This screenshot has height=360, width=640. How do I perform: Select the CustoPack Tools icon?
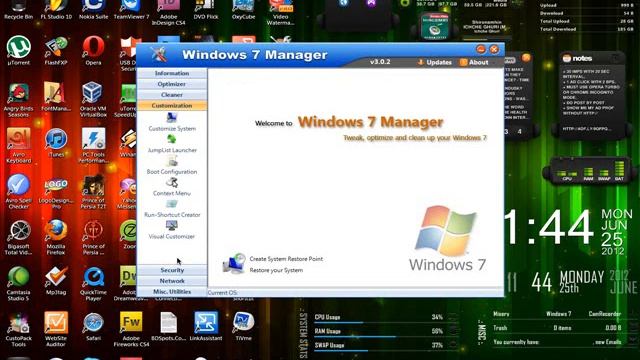(18, 330)
